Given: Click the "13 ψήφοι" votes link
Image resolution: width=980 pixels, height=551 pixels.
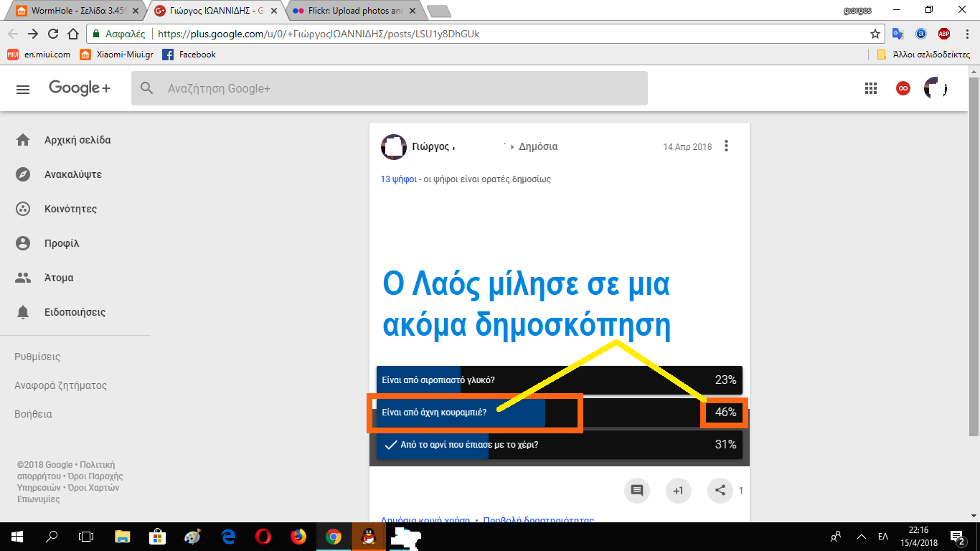Looking at the screenshot, I should [398, 179].
